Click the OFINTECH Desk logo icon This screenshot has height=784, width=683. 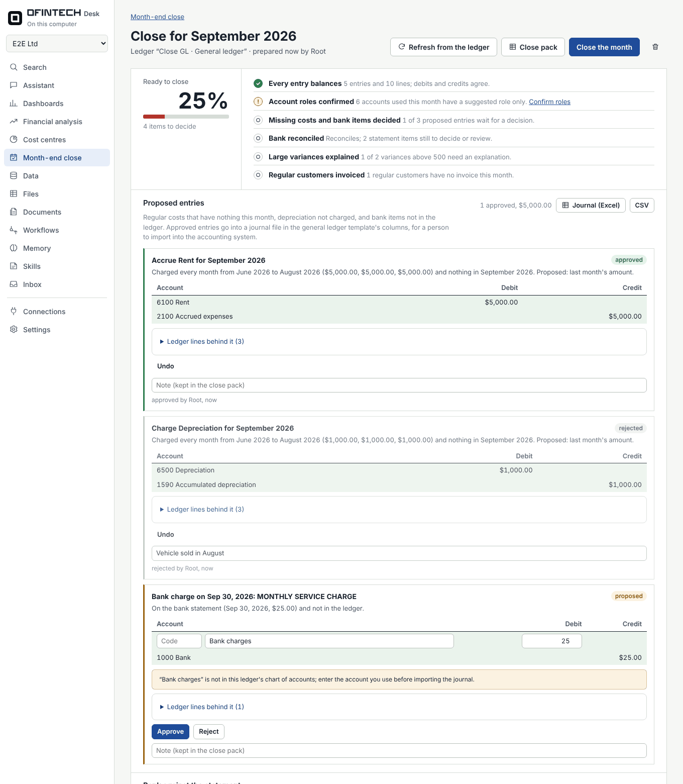[15, 19]
